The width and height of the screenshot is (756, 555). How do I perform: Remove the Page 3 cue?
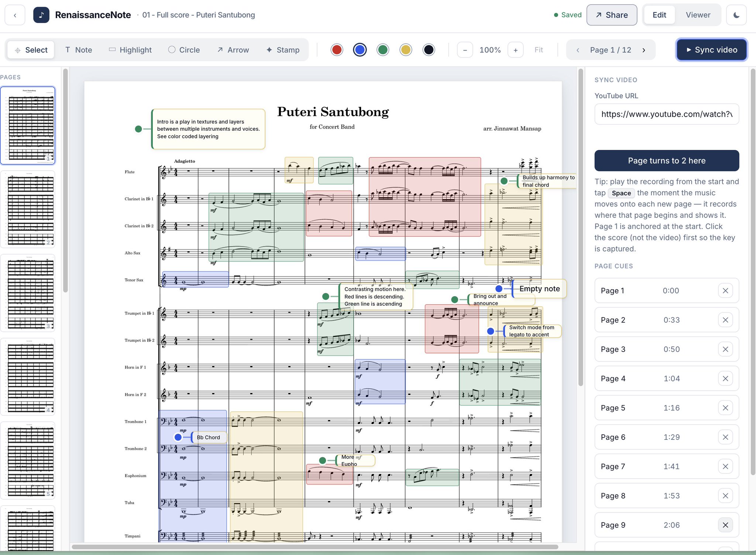coord(725,349)
